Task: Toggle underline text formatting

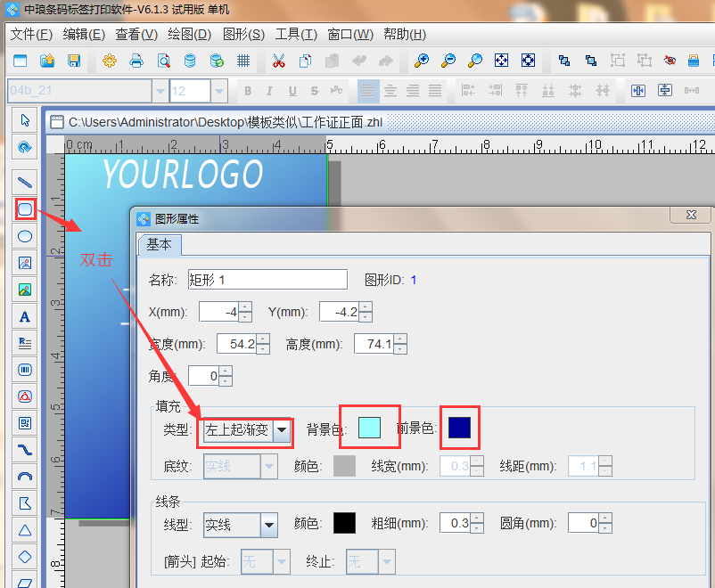Action: pyautogui.click(x=292, y=90)
